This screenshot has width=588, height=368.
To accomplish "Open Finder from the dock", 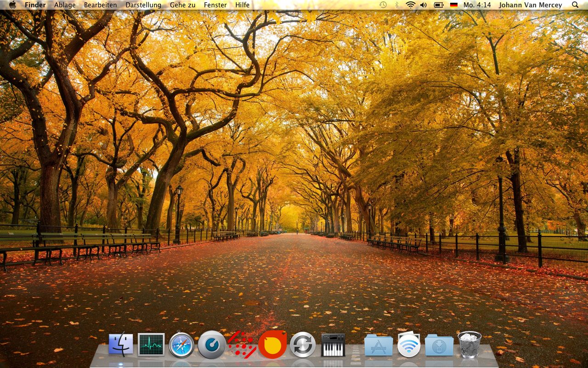I will (x=121, y=345).
